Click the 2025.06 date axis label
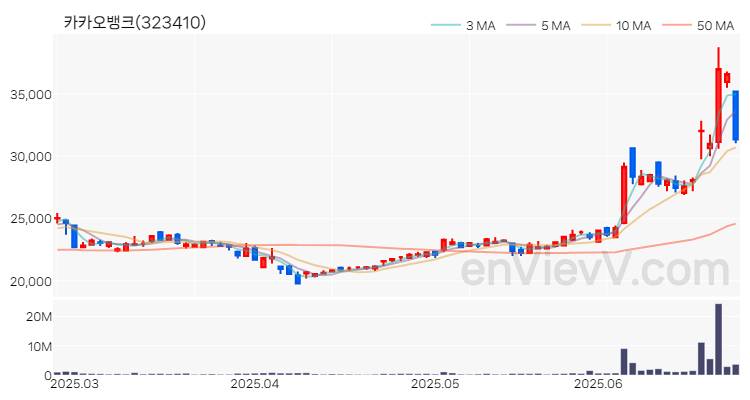750x400 pixels. [x=597, y=384]
